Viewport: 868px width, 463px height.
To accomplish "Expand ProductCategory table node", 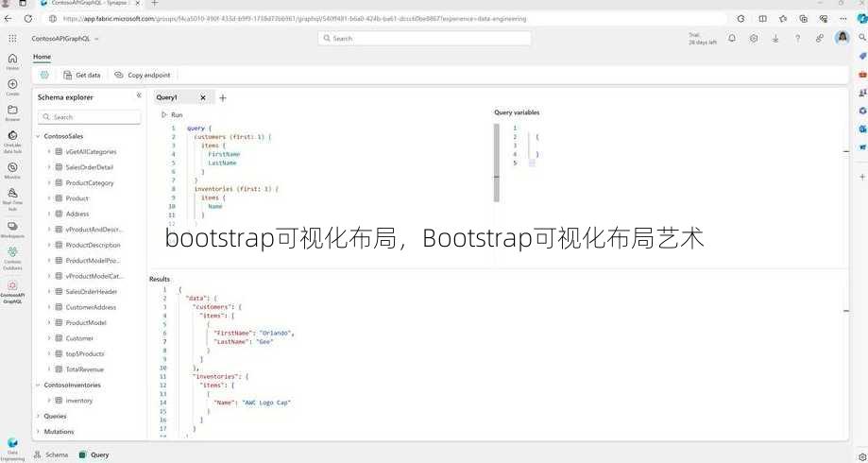I will [x=49, y=182].
